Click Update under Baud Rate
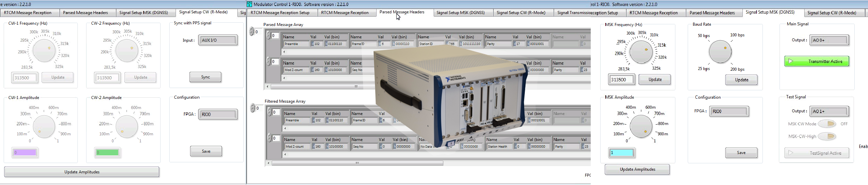The width and height of the screenshot is (868, 185). [741, 80]
